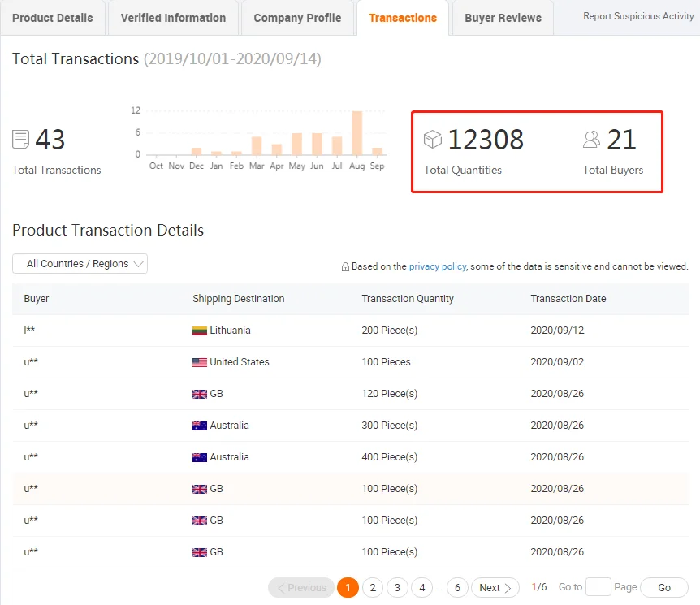This screenshot has width=700, height=605.
Task: Switch to the Product Details tab
Action: (53, 18)
